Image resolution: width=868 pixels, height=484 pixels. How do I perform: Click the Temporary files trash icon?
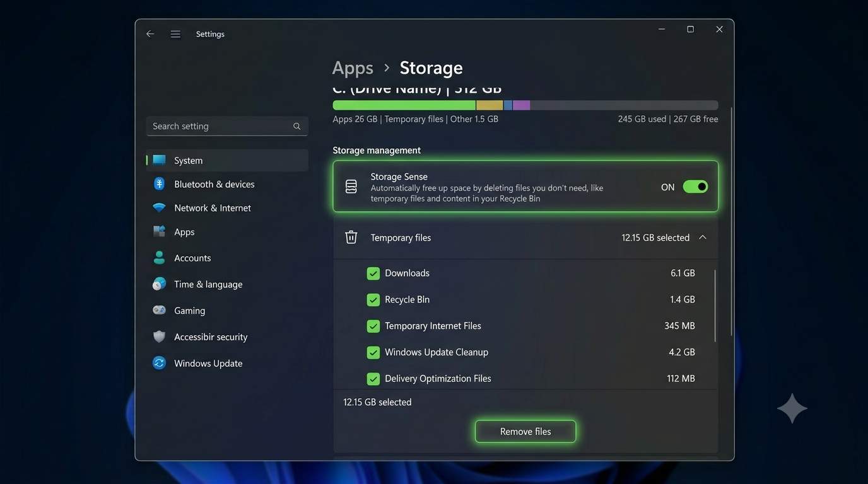(x=351, y=238)
